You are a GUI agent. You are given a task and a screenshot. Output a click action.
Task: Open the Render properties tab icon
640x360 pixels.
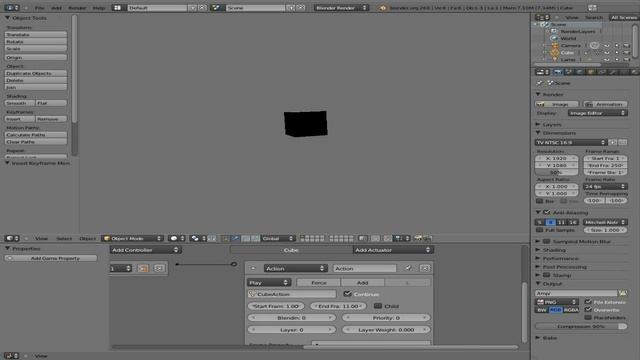coord(558,72)
